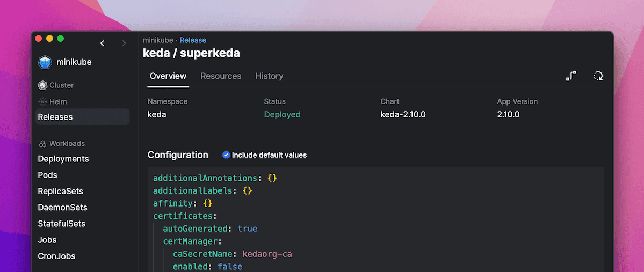Click the certificates key in config
Screen dimensions: 644x272
click(183, 216)
